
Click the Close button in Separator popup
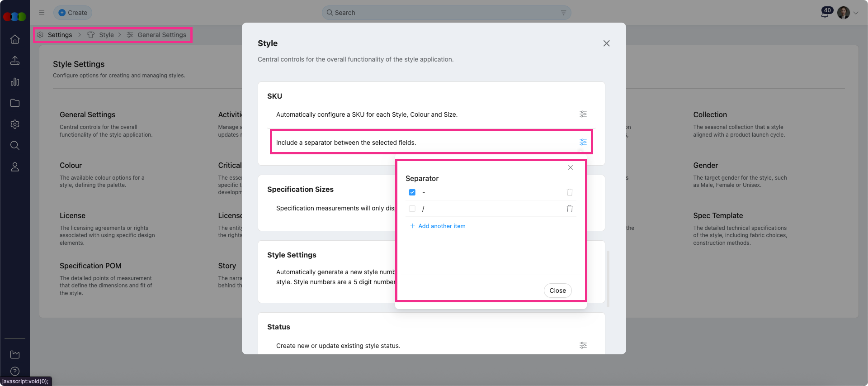557,291
